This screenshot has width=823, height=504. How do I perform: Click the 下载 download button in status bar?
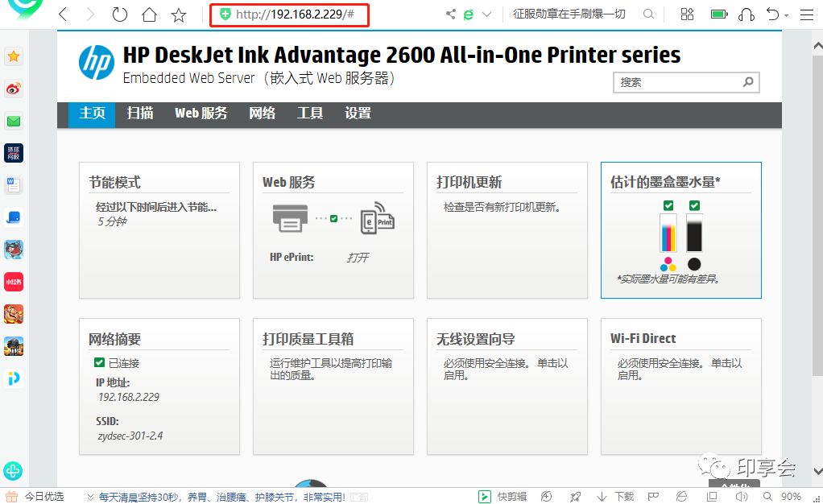(x=616, y=496)
